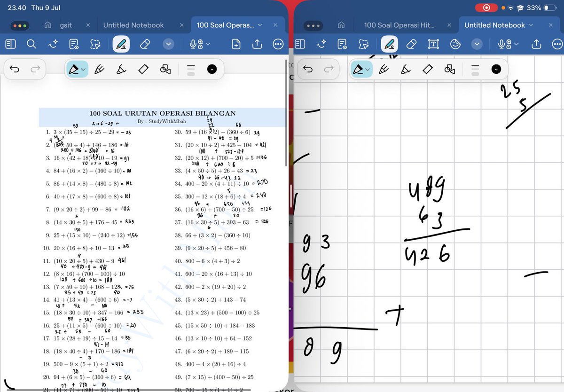Expand more tools chevron in left toolbar

168,44
